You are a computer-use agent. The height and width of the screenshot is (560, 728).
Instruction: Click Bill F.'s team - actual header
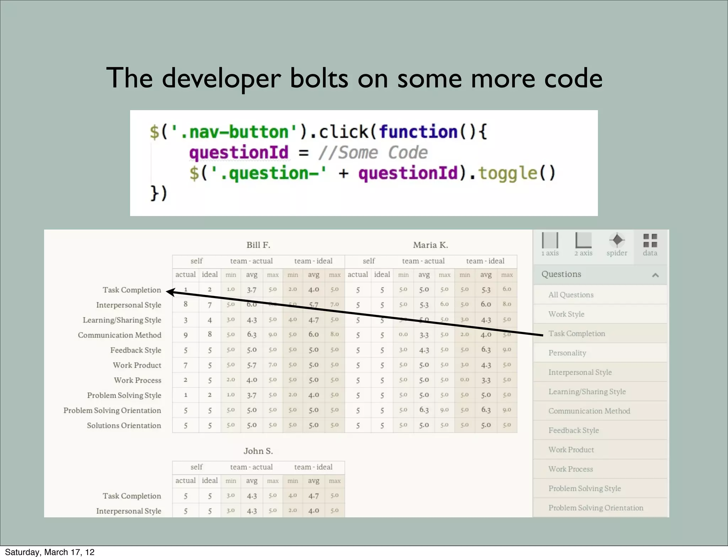pyautogui.click(x=251, y=261)
